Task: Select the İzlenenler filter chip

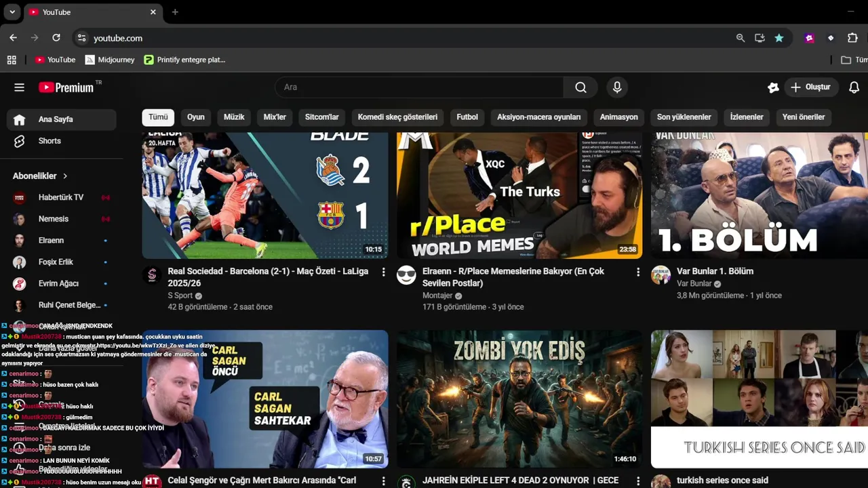Action: pyautogui.click(x=747, y=117)
